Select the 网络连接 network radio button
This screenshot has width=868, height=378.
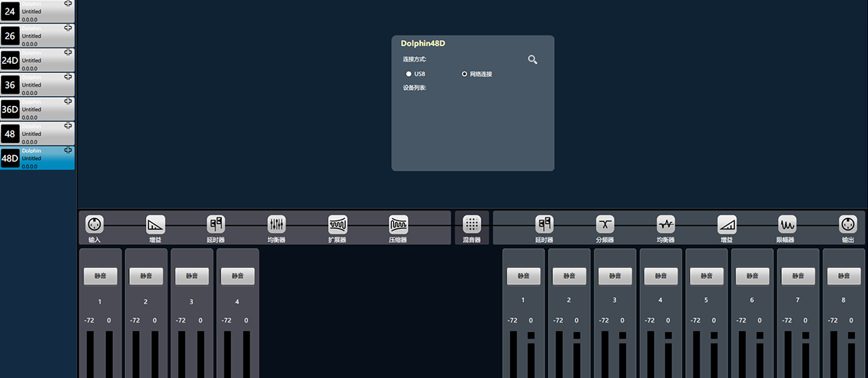pyautogui.click(x=465, y=74)
